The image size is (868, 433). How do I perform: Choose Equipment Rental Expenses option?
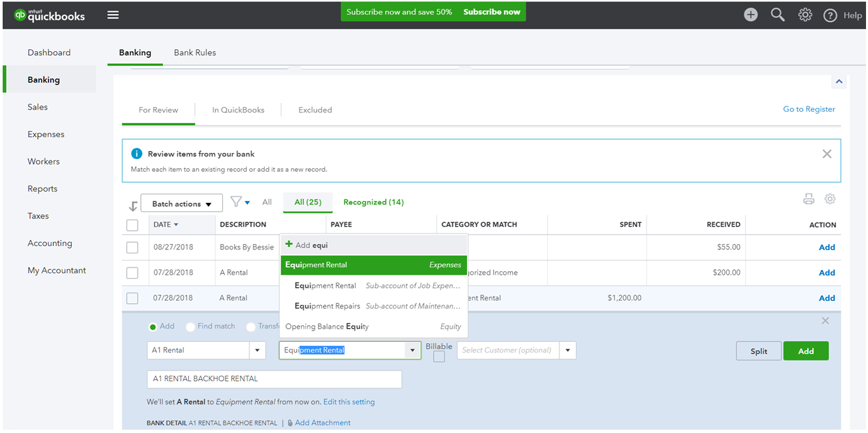coord(374,265)
